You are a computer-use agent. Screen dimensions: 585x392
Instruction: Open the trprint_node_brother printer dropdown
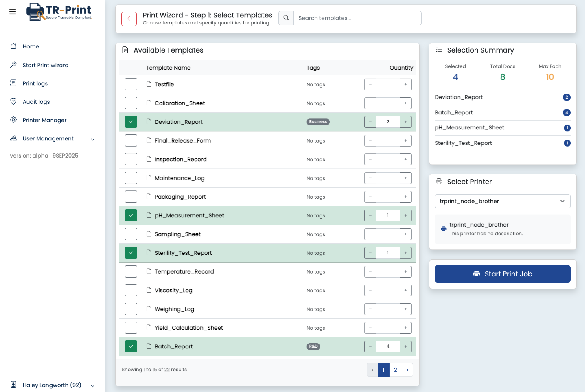pos(502,201)
